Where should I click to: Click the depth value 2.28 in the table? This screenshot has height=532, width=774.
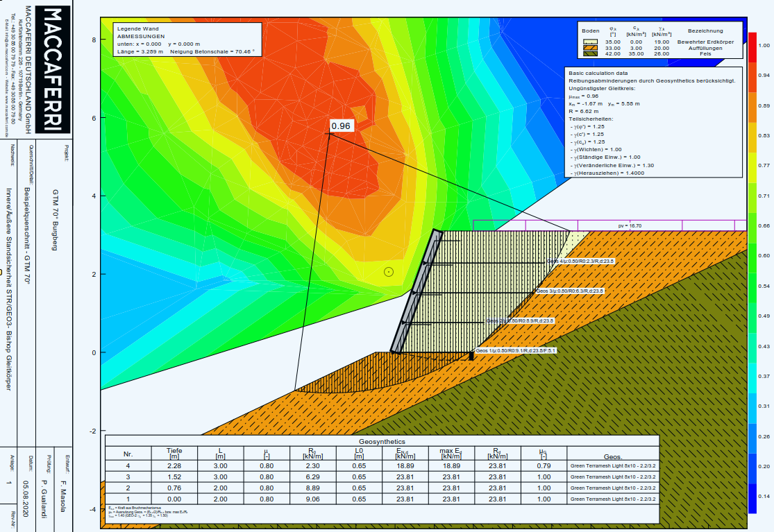point(174,466)
